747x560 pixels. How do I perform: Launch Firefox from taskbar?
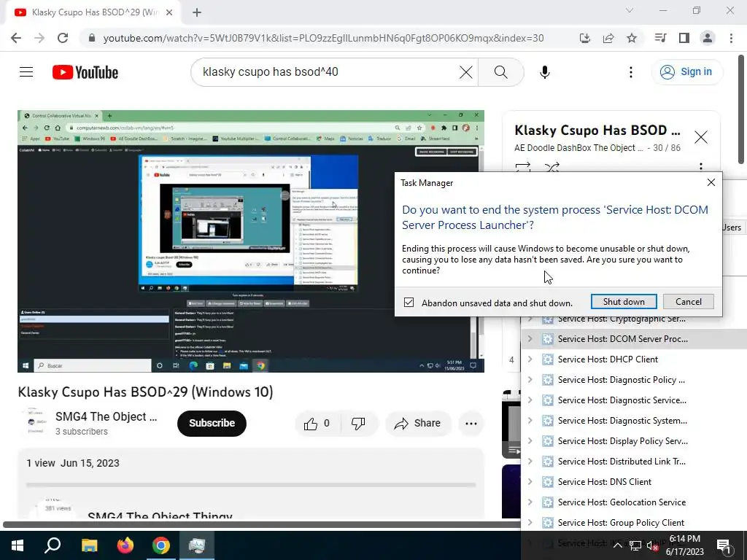tap(125, 545)
